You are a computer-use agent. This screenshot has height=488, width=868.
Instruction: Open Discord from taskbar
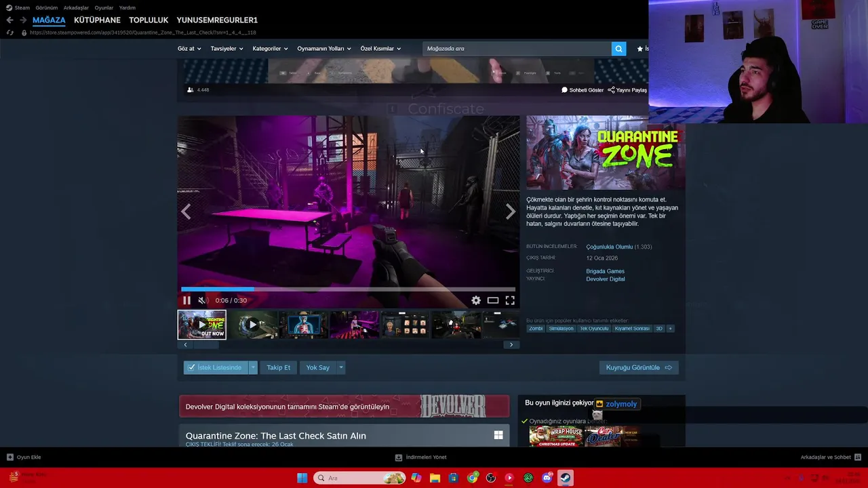pos(547,478)
